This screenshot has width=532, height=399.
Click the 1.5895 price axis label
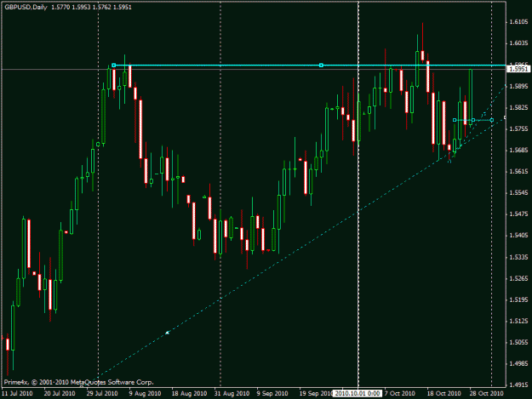tap(518, 87)
